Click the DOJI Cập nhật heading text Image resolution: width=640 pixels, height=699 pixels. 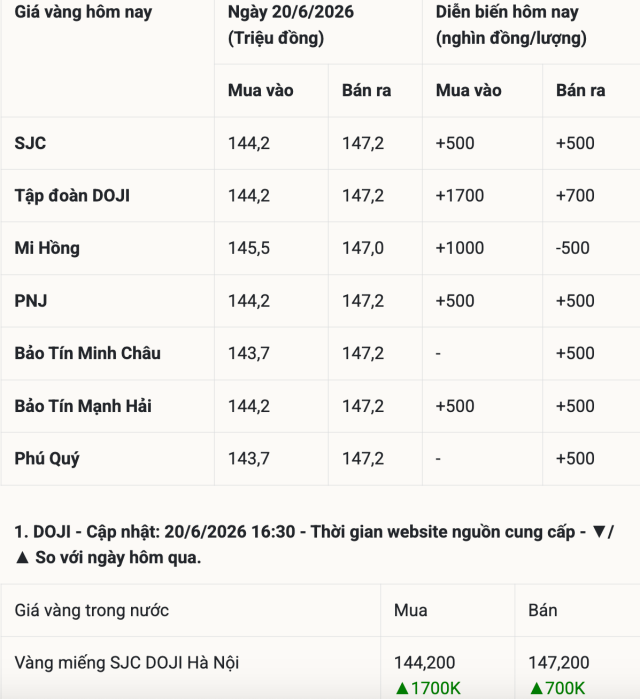point(314,545)
